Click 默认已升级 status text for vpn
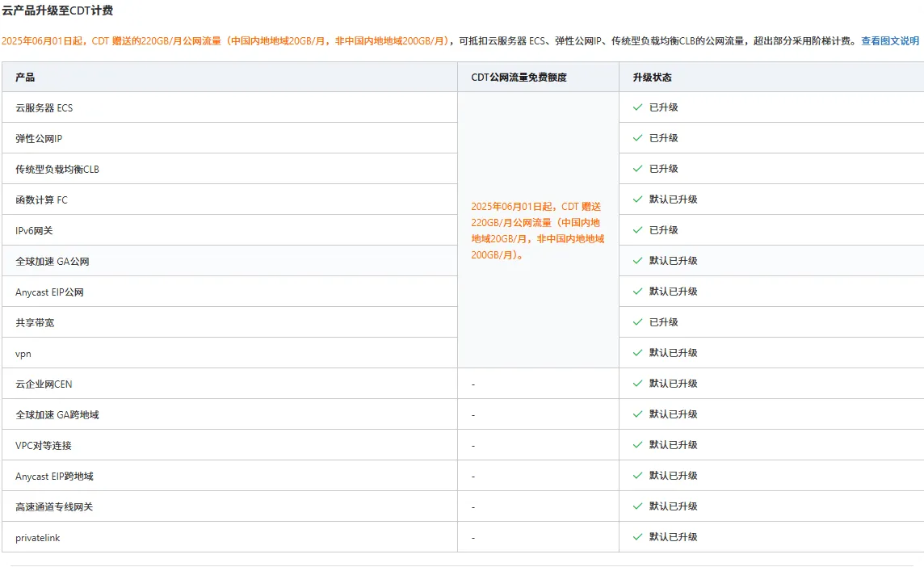The image size is (924, 567). [673, 352]
